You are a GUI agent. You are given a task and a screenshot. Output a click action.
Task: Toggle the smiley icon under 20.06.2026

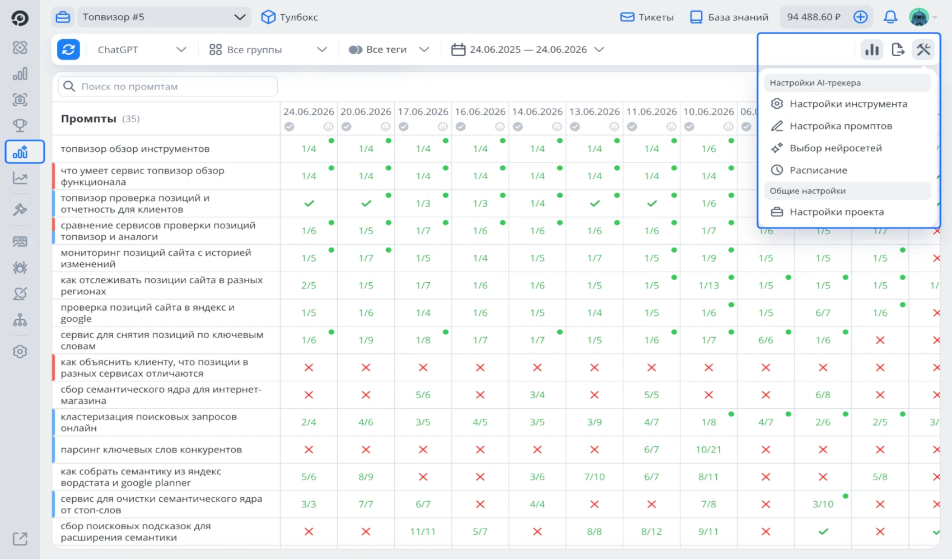click(385, 127)
